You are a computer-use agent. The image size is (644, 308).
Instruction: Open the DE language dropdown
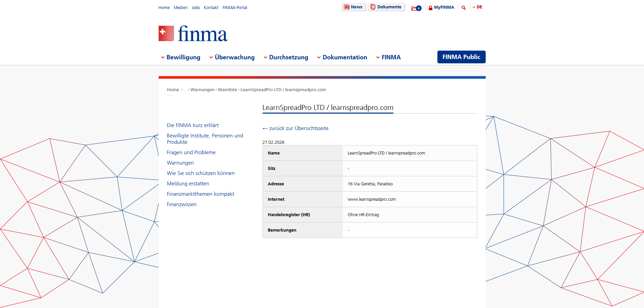(477, 7)
